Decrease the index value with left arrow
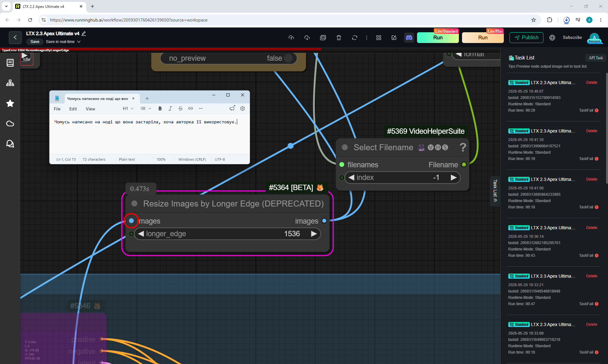The height and width of the screenshot is (364, 608). coord(351,177)
